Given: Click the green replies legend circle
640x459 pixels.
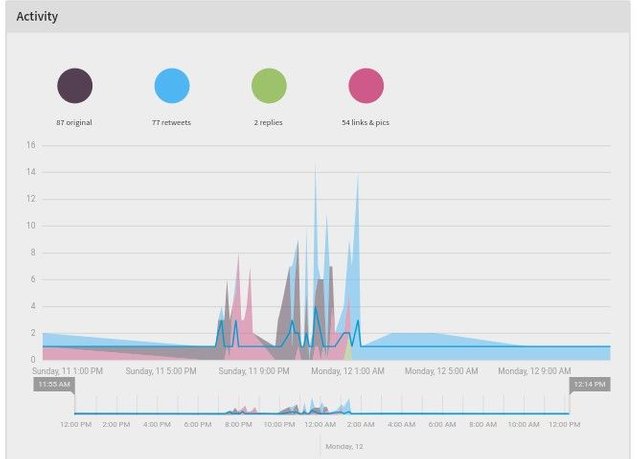Looking at the screenshot, I should point(269,86).
